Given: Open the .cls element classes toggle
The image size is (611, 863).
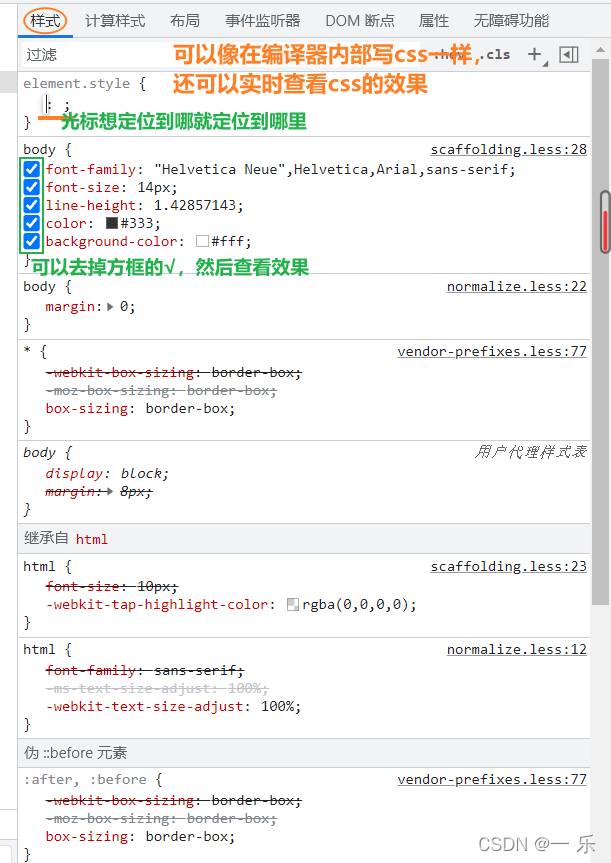Looking at the screenshot, I should 495,54.
